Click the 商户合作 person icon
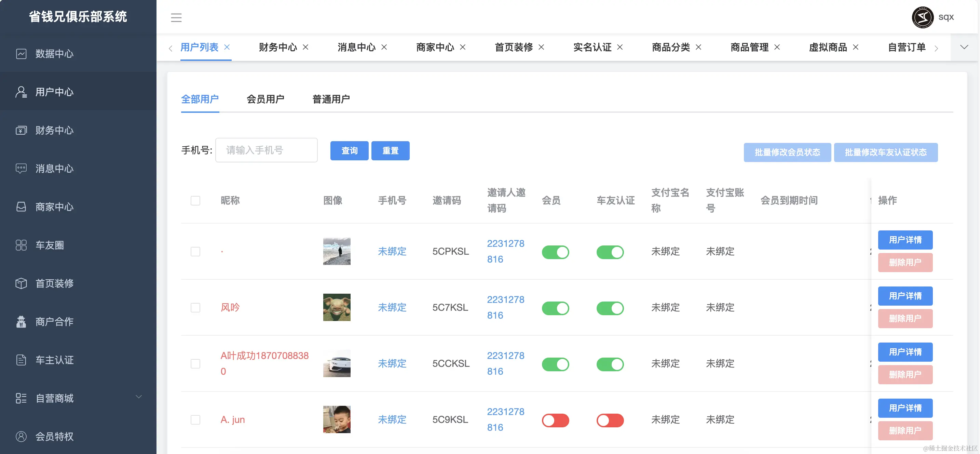The height and width of the screenshot is (454, 980). pyautogui.click(x=21, y=322)
